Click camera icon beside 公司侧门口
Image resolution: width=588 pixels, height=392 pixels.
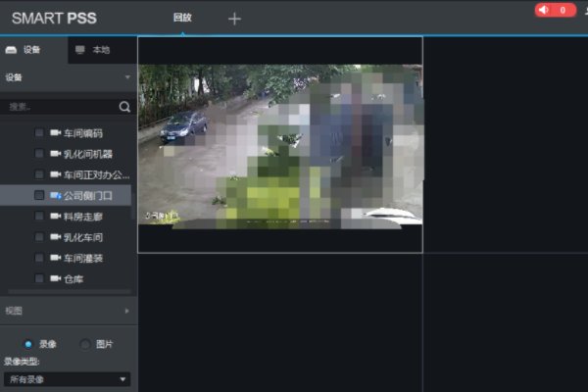coord(55,196)
